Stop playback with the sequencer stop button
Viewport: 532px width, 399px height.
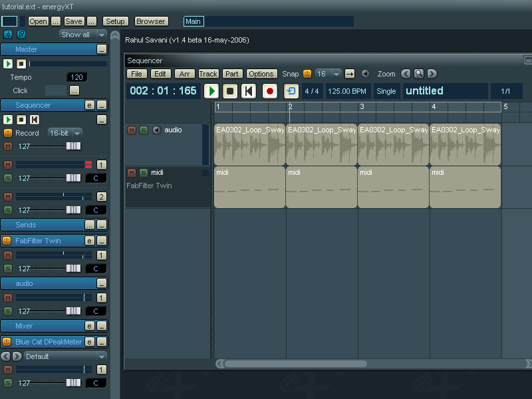pyautogui.click(x=229, y=91)
